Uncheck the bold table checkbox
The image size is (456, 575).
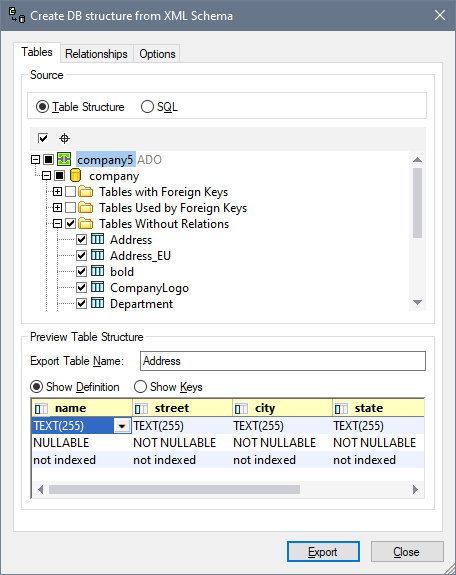pos(81,272)
